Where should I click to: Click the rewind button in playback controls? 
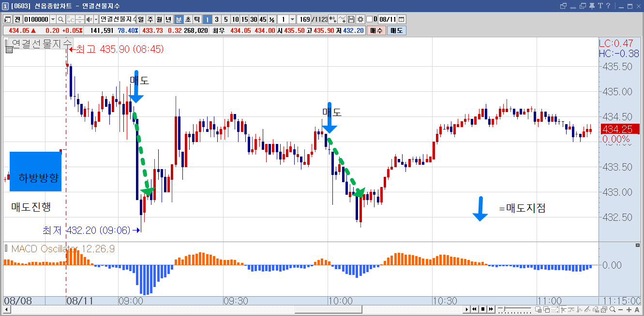475,310
